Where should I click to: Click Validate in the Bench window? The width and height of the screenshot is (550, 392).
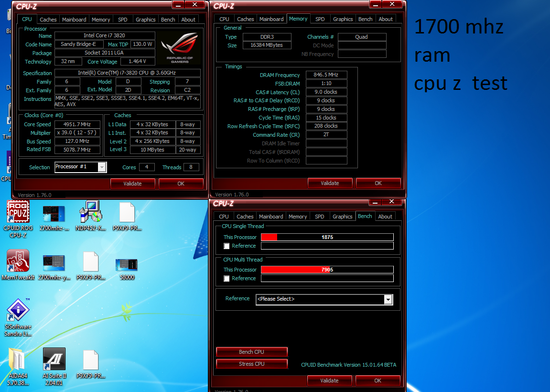click(x=329, y=381)
